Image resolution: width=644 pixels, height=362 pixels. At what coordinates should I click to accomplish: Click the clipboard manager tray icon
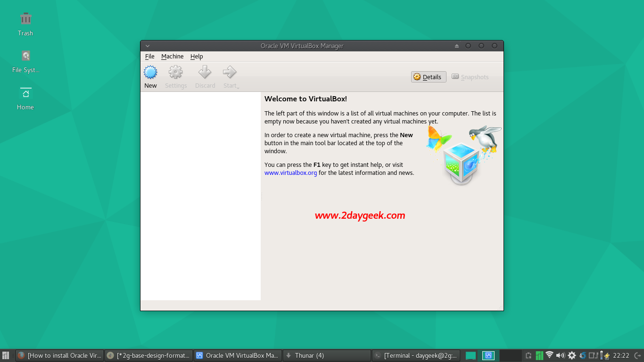528,355
